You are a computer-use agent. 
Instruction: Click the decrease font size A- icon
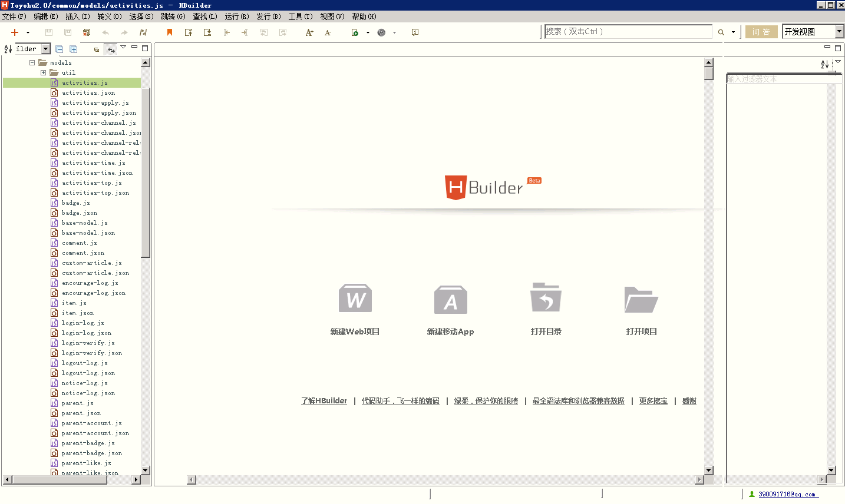pos(328,32)
